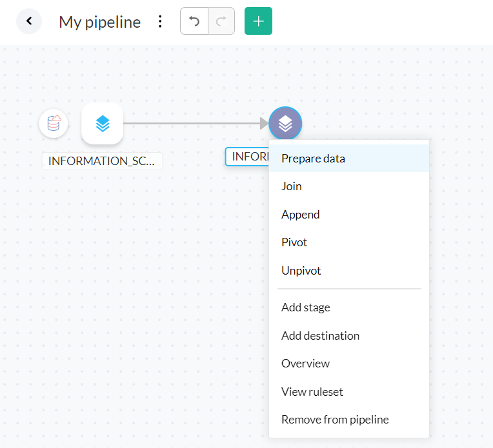The height and width of the screenshot is (448, 493).
Task: Click the purple layers stage node
Action: (x=285, y=123)
